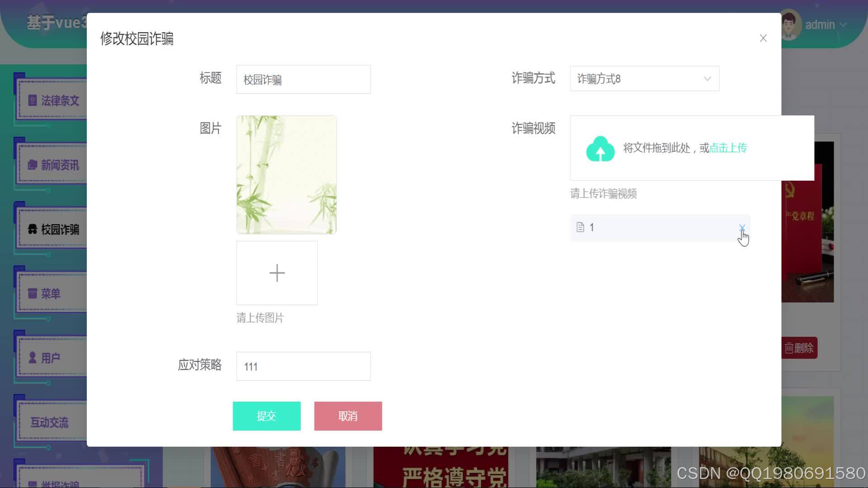Select the 用户 person icon in sidebar
The image size is (868, 488).
coord(32,358)
